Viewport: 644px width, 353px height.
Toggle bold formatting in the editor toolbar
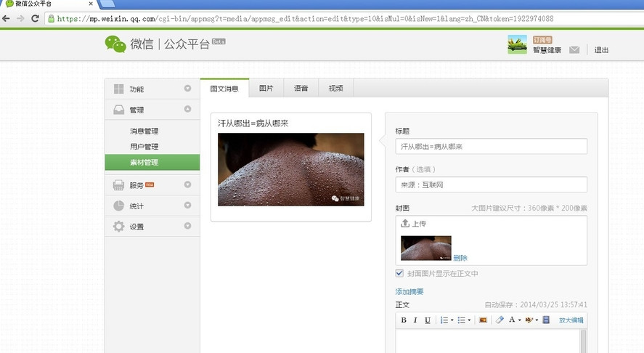click(x=404, y=320)
